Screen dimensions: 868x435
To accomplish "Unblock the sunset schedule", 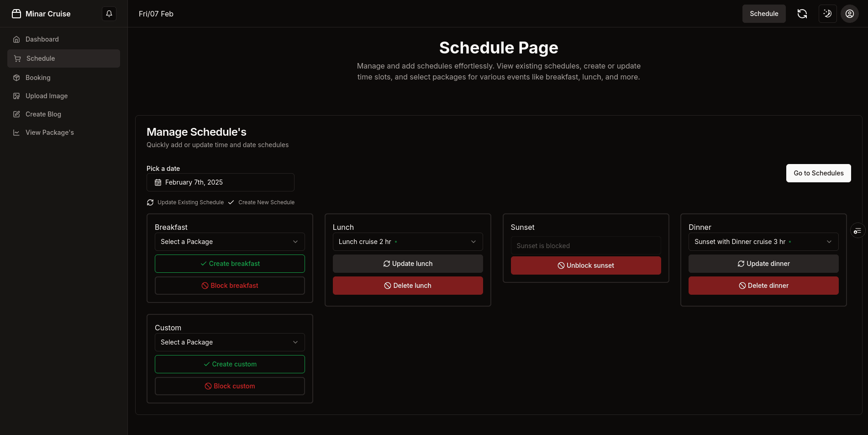I will coord(586,265).
